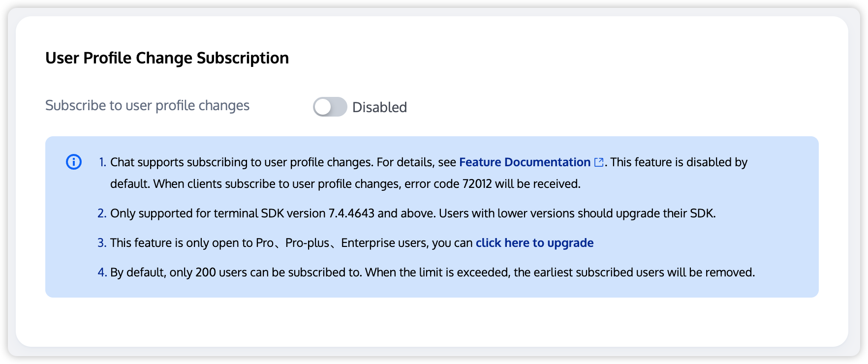This screenshot has width=868, height=364.
Task: Click the 'Subscribe to user profile changes' label
Action: pos(147,106)
